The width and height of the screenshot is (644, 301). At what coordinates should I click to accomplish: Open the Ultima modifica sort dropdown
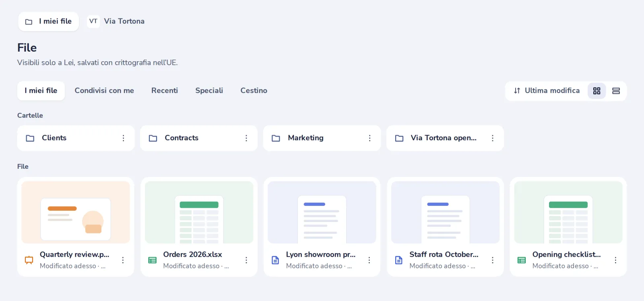pos(547,91)
